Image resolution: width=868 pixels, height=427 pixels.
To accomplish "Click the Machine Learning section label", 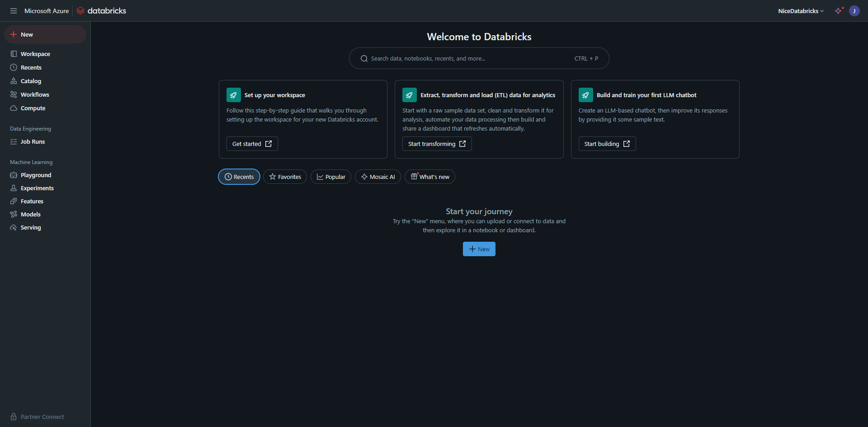I will [31, 162].
